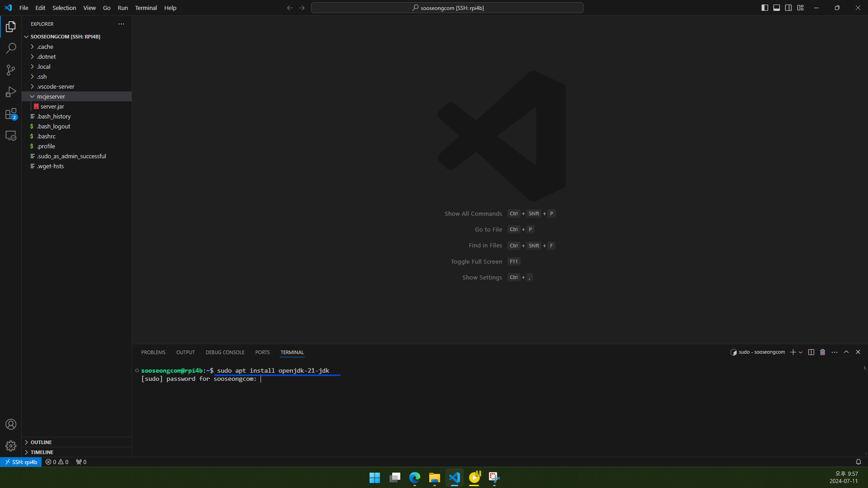The height and width of the screenshot is (488, 868).
Task: Open the Selection menu
Action: [x=64, y=8]
